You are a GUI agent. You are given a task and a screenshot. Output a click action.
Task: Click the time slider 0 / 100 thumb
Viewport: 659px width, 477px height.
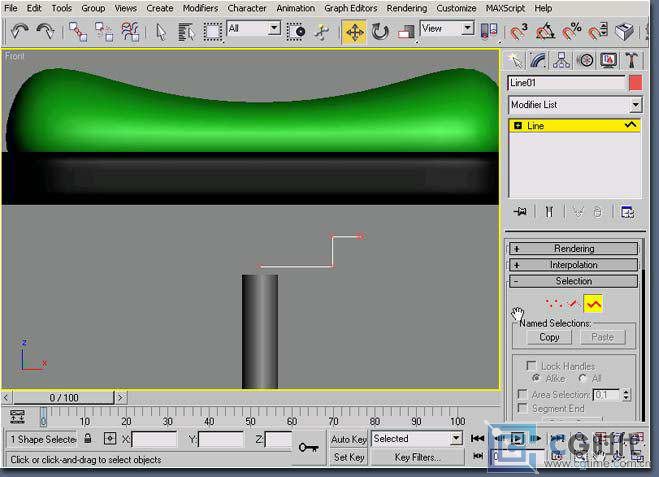tap(63, 397)
